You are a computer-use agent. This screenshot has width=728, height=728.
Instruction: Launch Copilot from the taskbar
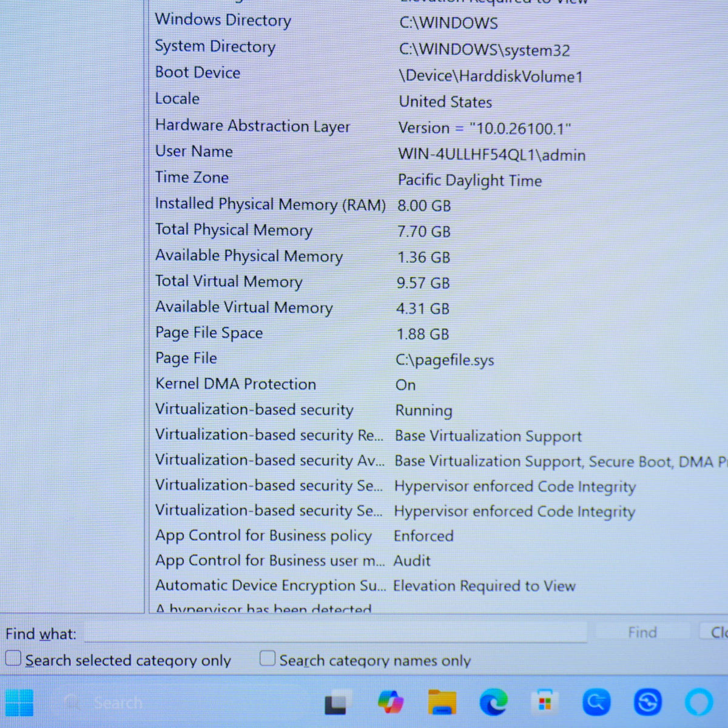point(390,703)
